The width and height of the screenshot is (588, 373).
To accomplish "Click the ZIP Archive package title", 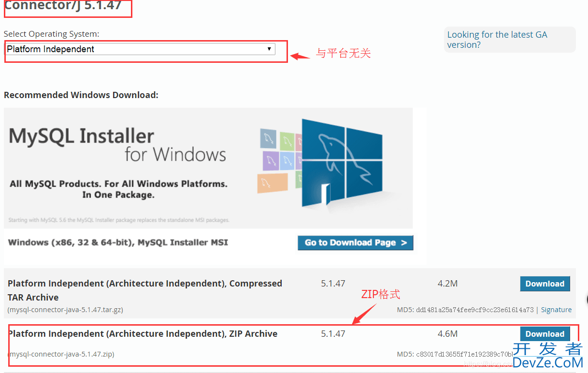I will tap(143, 334).
